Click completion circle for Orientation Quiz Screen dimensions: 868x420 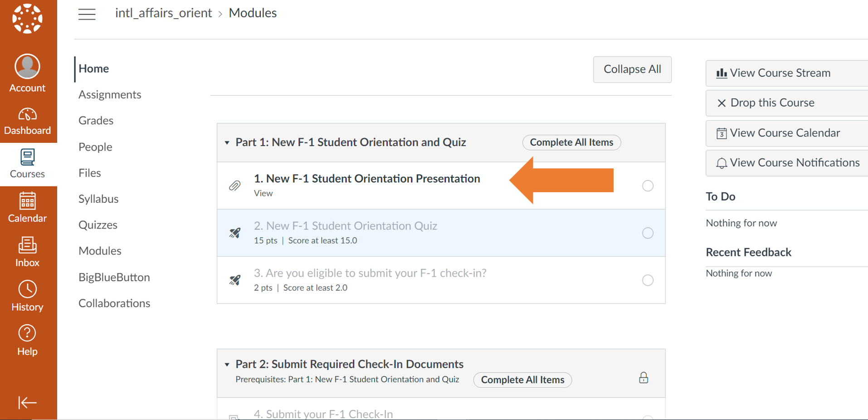pos(648,233)
